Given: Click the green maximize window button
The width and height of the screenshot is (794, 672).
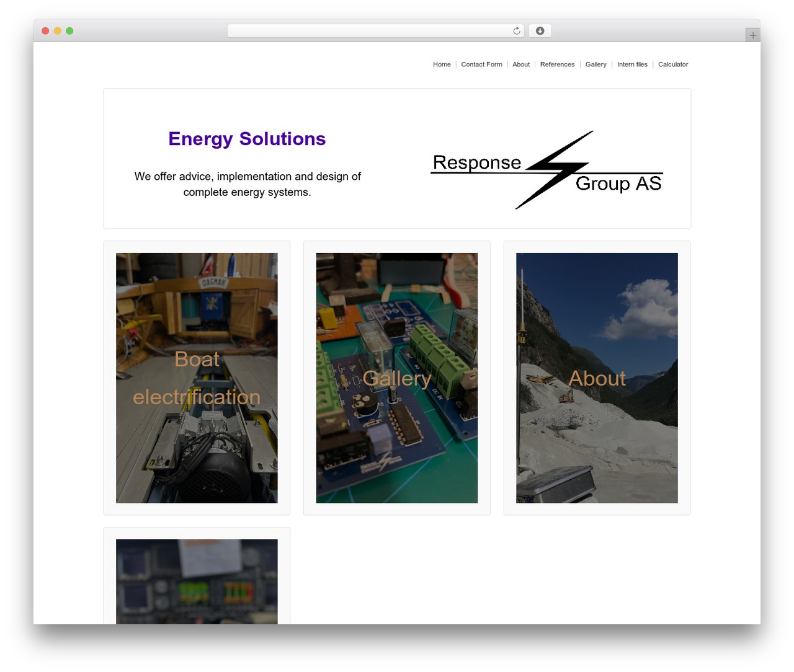Looking at the screenshot, I should click(x=69, y=31).
